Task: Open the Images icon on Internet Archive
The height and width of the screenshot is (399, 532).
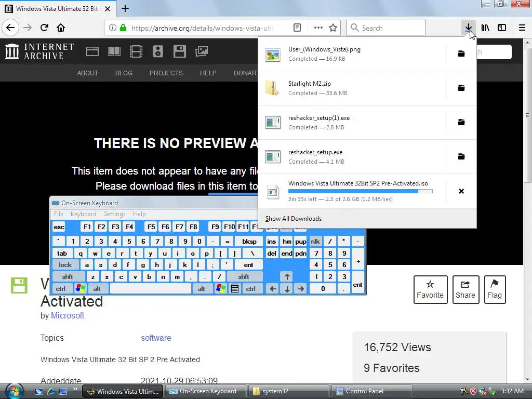Action: (202, 51)
